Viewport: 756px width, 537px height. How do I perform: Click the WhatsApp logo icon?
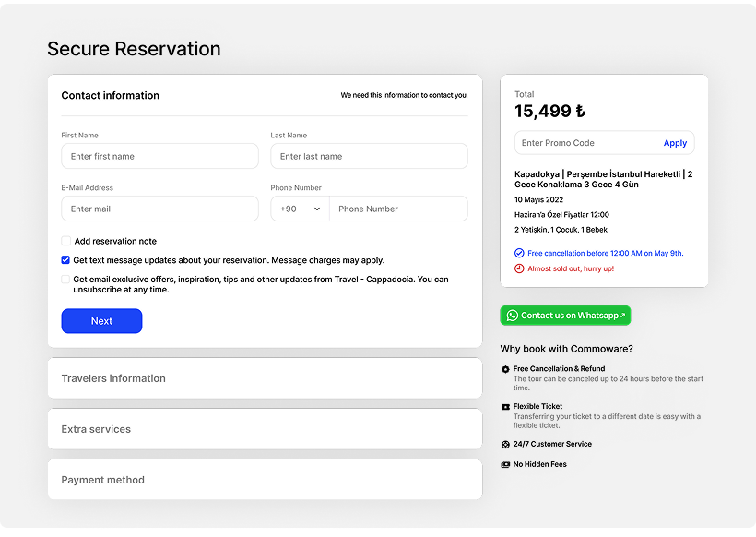[x=513, y=316]
